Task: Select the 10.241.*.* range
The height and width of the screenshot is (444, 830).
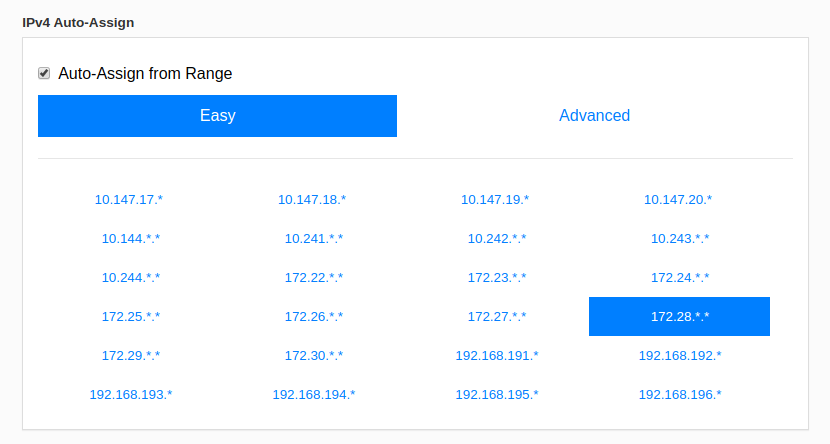Action: [314, 239]
